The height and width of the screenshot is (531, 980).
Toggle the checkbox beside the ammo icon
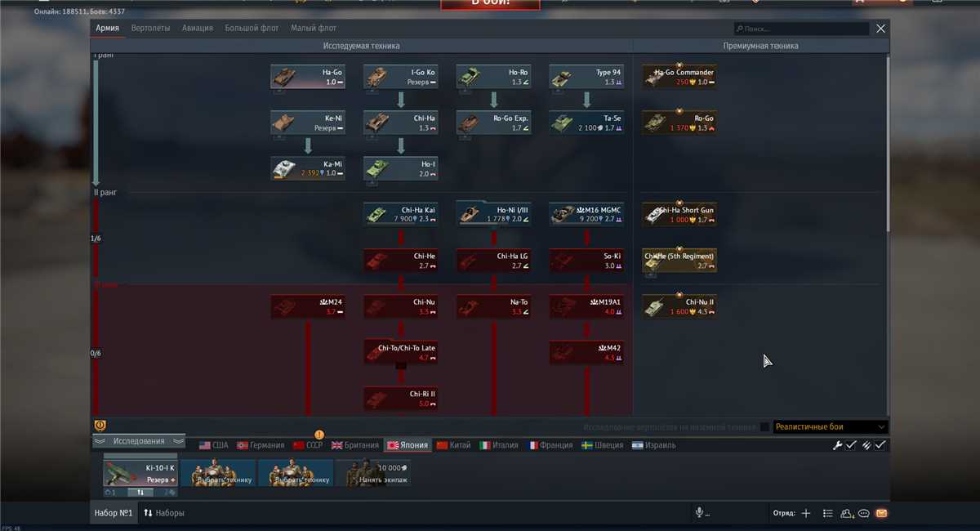click(x=880, y=445)
